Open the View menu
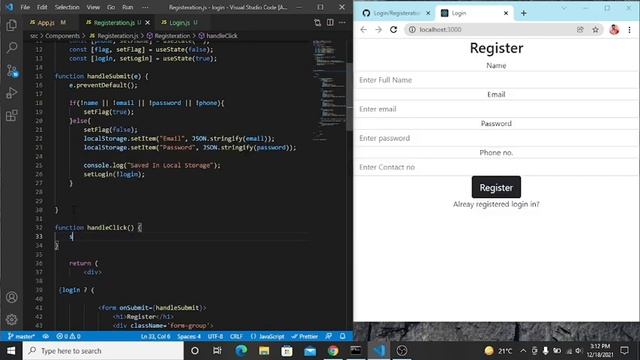The image size is (640, 360). coord(93,7)
